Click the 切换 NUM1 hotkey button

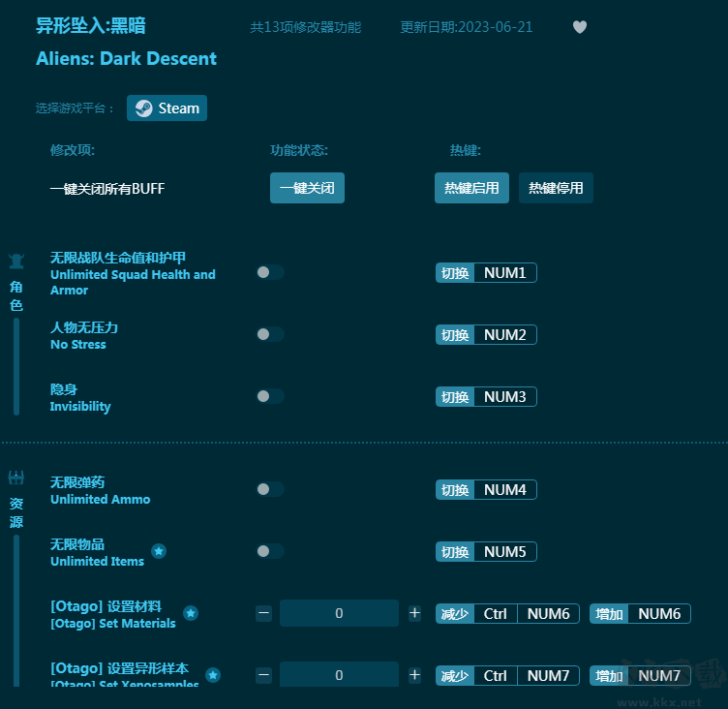(x=486, y=273)
